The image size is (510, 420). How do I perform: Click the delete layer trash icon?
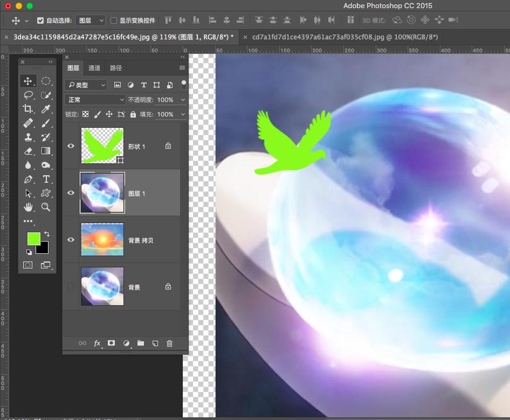coord(169,343)
